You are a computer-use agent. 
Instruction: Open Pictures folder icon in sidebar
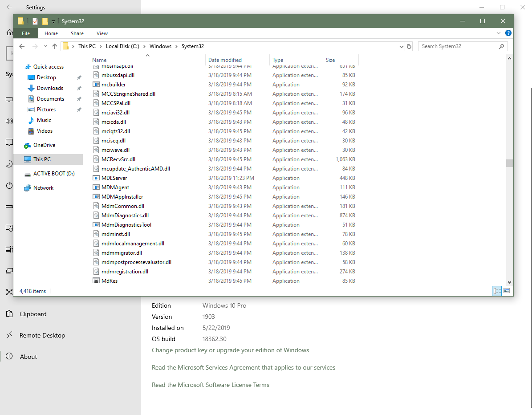(31, 110)
